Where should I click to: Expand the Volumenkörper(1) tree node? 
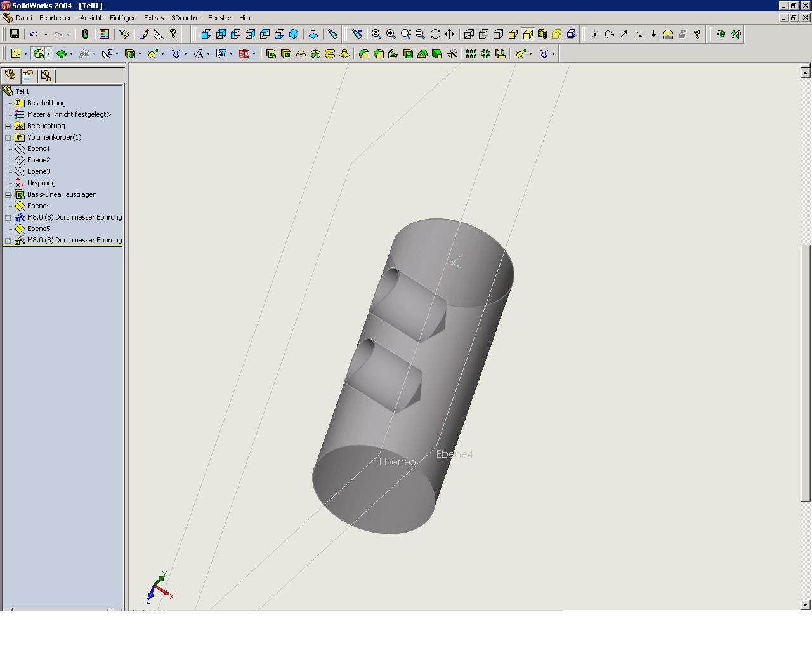[x=8, y=137]
